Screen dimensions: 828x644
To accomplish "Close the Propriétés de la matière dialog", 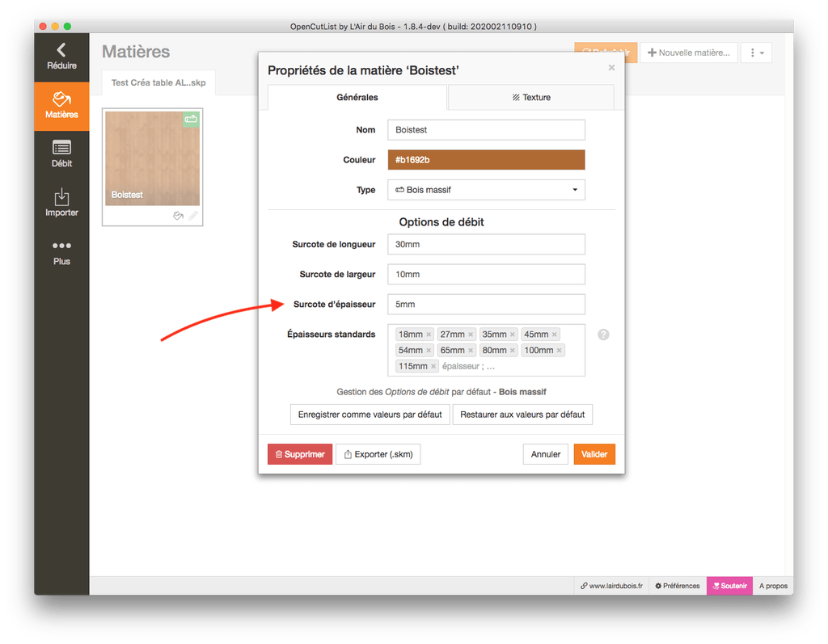I will (611, 68).
